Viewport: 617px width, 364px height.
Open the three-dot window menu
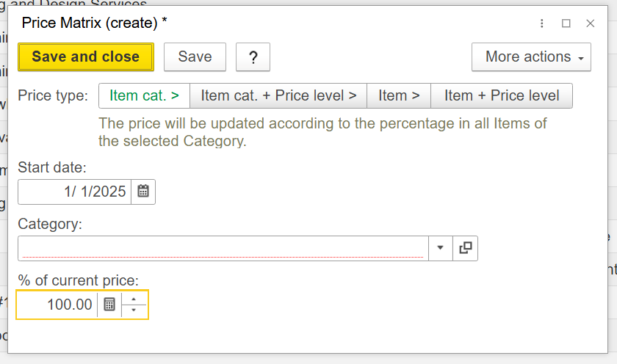pyautogui.click(x=542, y=23)
